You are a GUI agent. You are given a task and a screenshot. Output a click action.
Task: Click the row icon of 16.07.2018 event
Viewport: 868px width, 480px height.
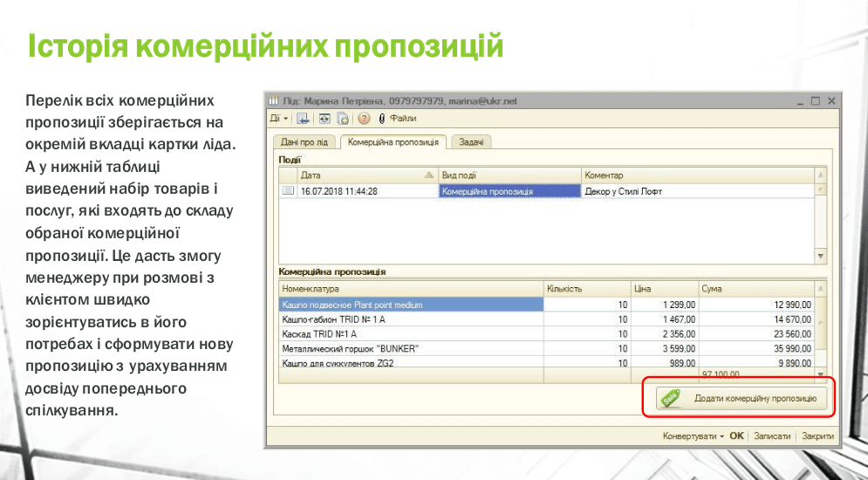(288, 191)
